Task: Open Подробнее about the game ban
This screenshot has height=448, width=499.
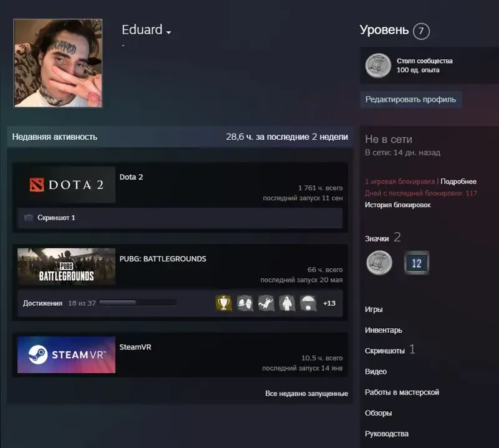Action: [x=458, y=182]
